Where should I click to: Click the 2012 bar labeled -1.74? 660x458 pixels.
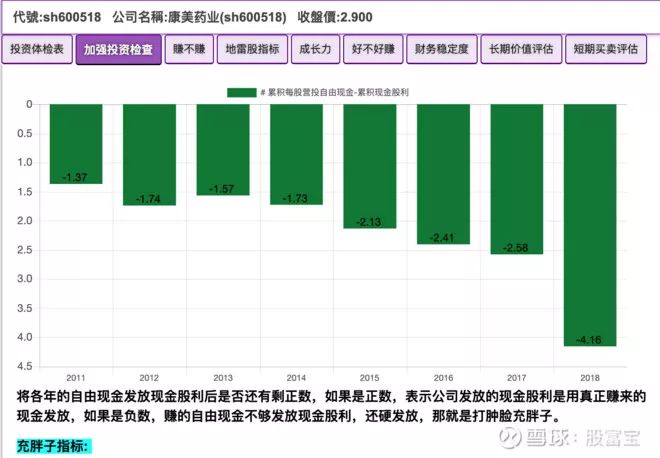[149, 154]
